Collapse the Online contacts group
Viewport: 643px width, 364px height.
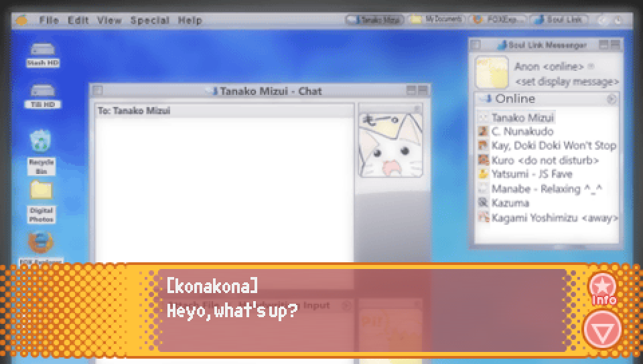pyautogui.click(x=612, y=99)
